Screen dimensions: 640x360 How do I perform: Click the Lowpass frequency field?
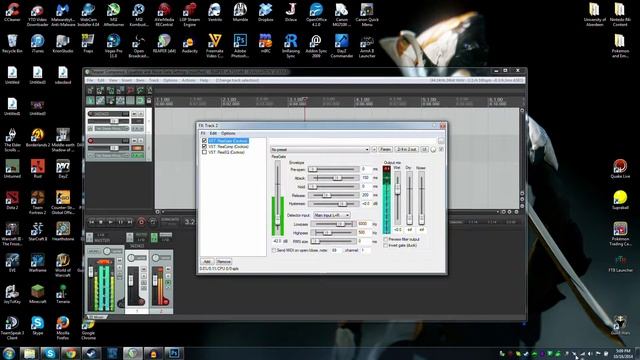point(364,224)
